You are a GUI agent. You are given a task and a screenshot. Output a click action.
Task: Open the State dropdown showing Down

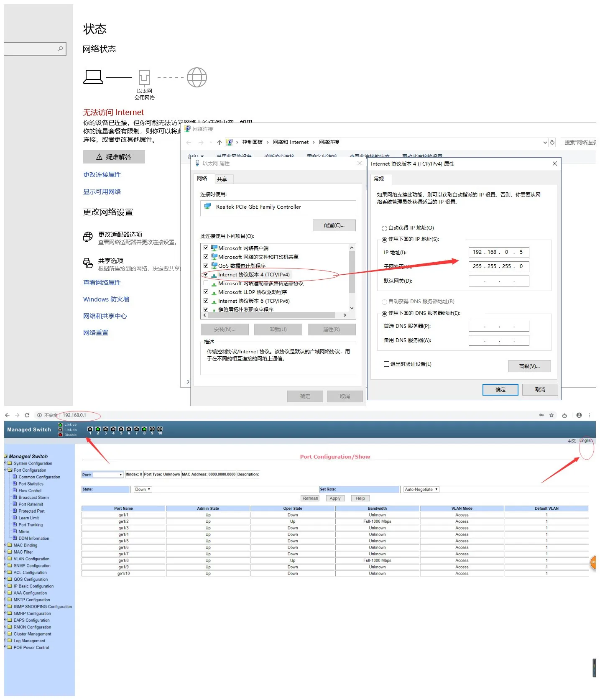point(143,489)
